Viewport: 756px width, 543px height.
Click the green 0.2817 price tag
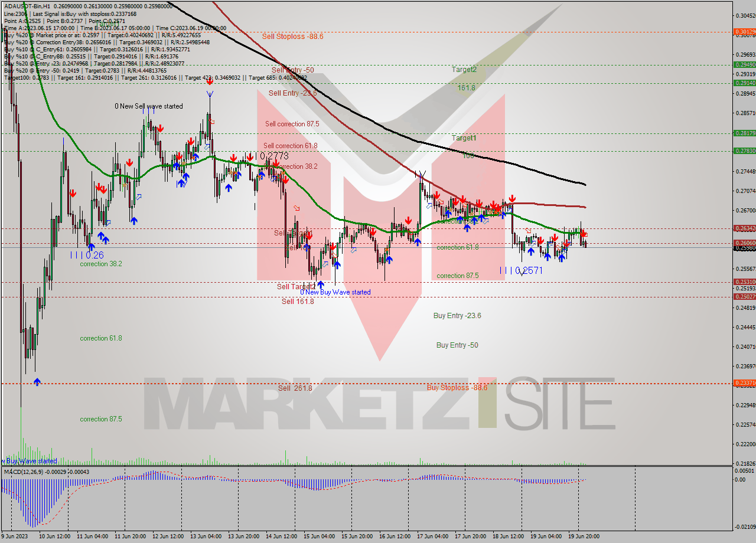pos(744,133)
